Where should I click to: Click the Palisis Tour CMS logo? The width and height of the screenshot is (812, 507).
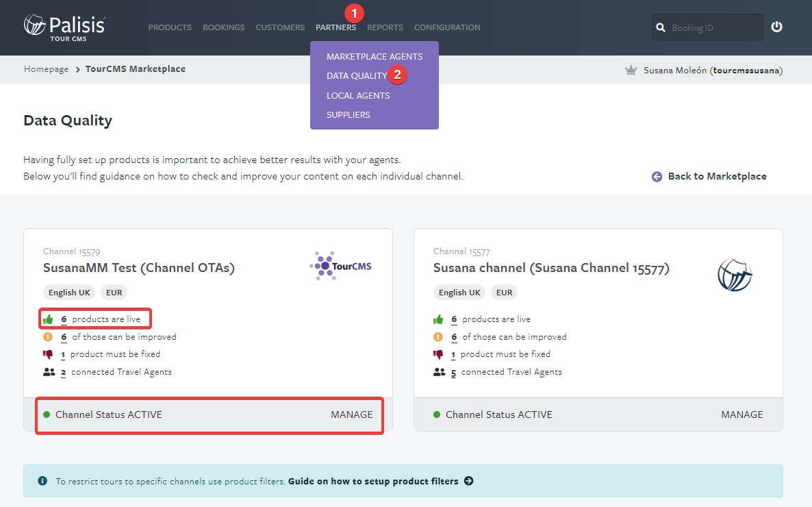point(64,27)
